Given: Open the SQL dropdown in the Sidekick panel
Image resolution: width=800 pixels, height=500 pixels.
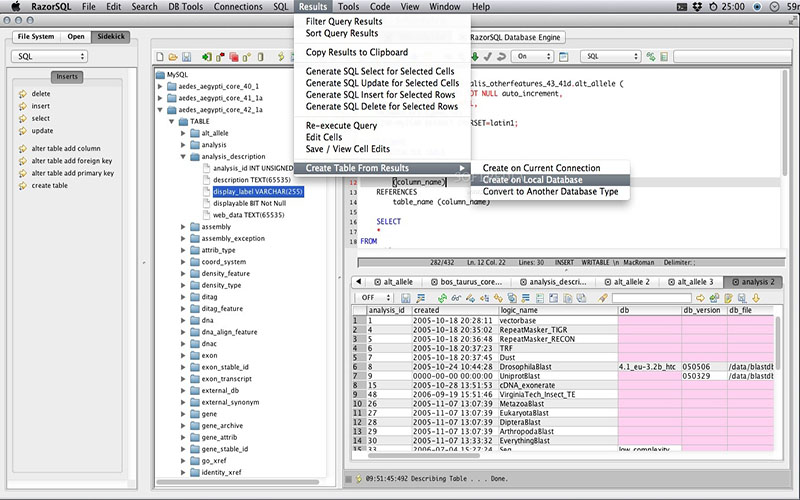Looking at the screenshot, I should point(49,57).
